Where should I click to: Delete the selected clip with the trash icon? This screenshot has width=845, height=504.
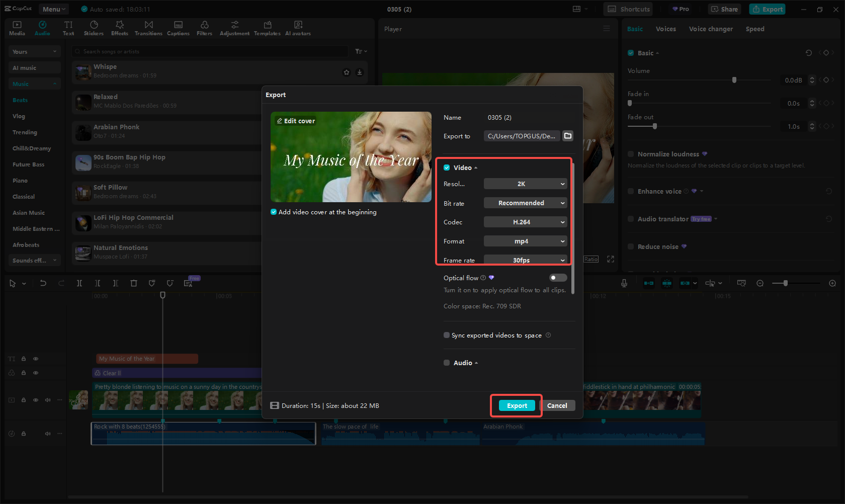click(134, 283)
